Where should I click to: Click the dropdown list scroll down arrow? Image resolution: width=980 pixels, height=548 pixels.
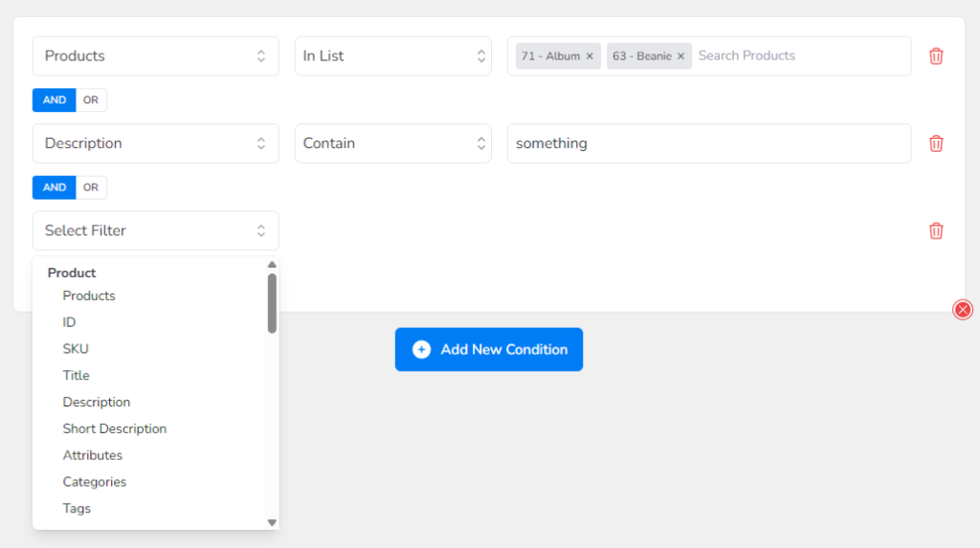tap(272, 522)
